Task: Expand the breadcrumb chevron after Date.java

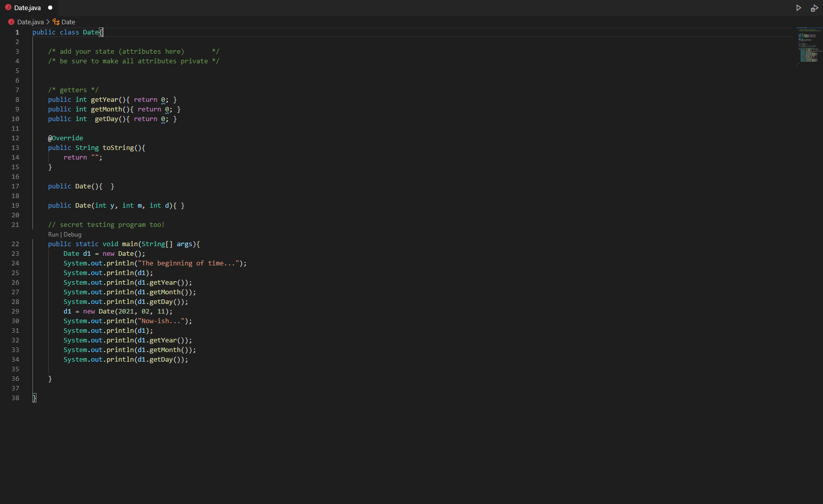Action: click(48, 22)
